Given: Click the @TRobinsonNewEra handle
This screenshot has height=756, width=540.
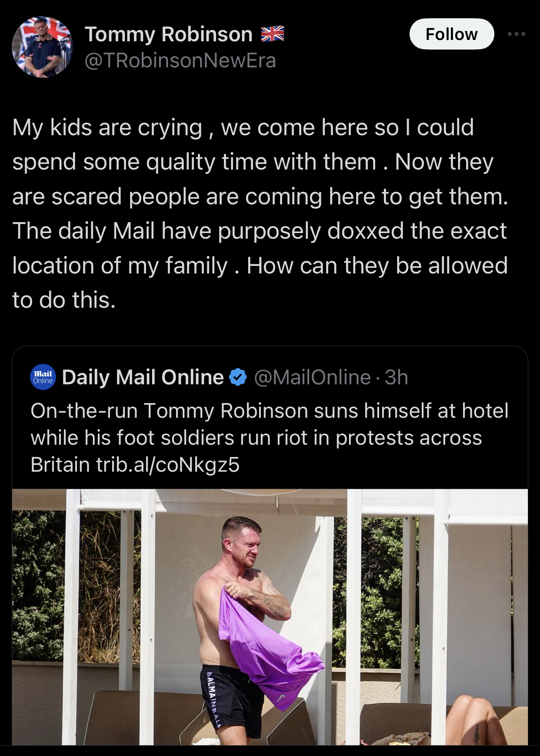Looking at the screenshot, I should (x=180, y=60).
